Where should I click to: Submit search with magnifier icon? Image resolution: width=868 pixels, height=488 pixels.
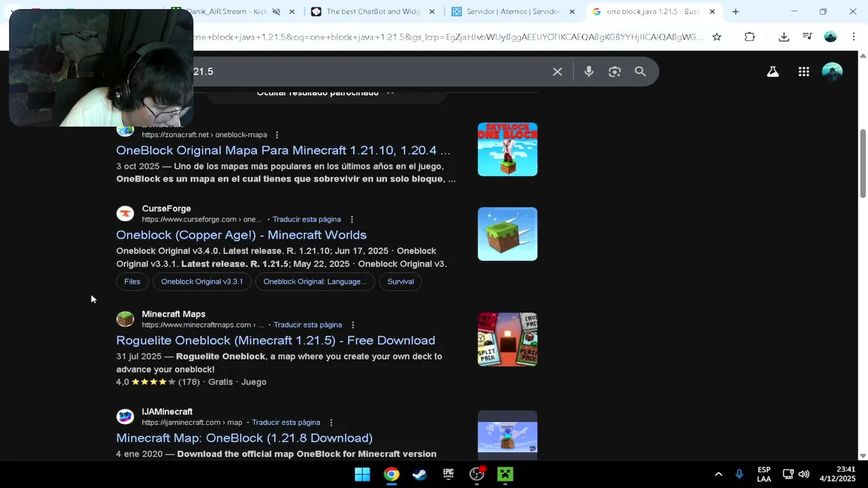point(640,71)
